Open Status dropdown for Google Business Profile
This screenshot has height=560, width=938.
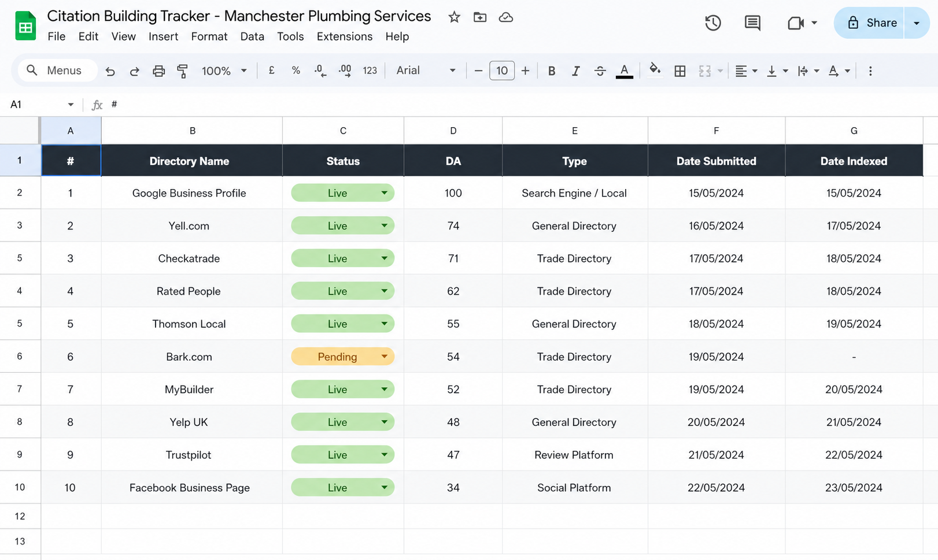click(x=343, y=193)
